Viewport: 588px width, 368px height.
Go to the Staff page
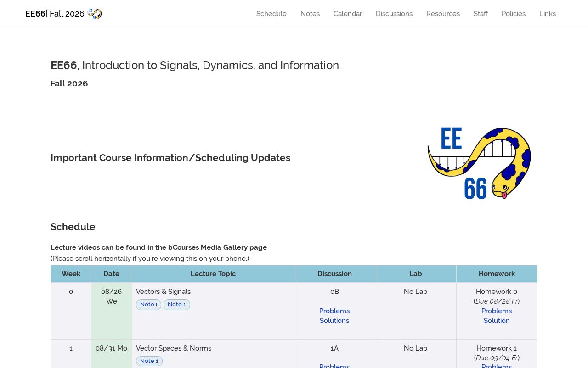pyautogui.click(x=481, y=14)
